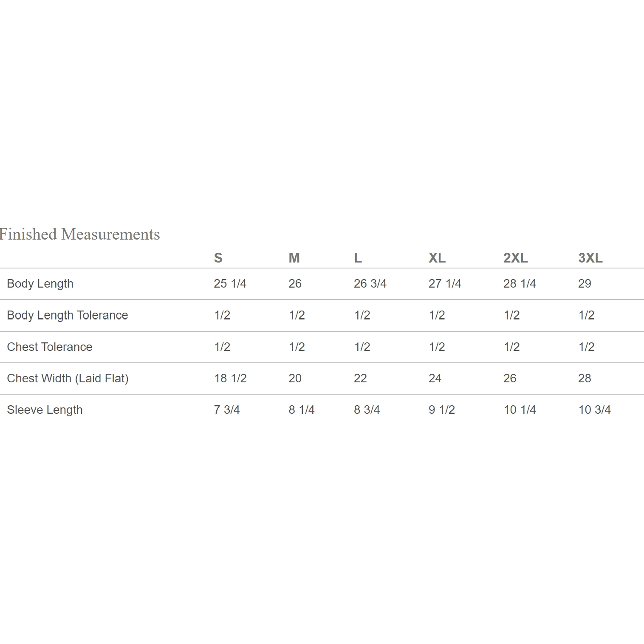Image resolution: width=644 pixels, height=644 pixels.
Task: Click the Chest Width (Laid Flat) label
Action: (68, 378)
